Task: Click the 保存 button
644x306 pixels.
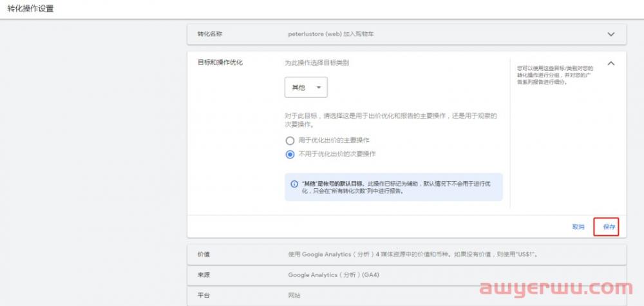Action: 606,227
